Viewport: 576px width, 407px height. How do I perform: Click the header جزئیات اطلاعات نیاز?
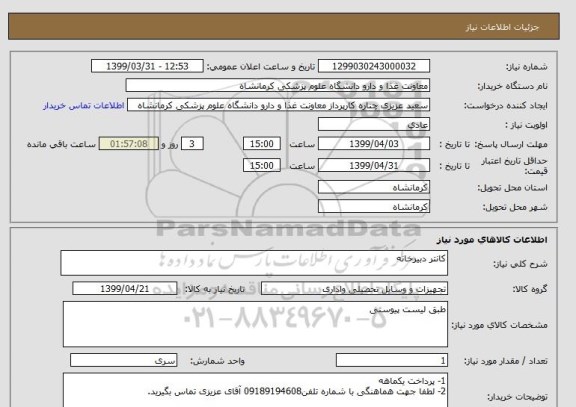502,27
